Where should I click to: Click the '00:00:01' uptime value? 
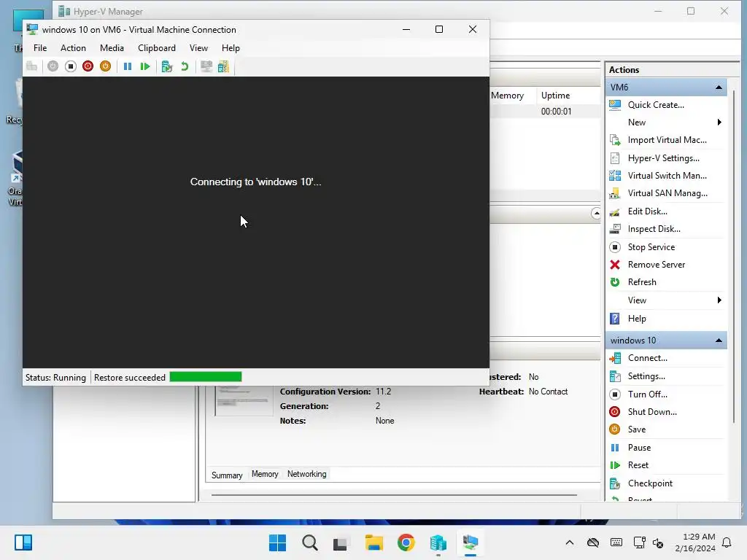(556, 112)
